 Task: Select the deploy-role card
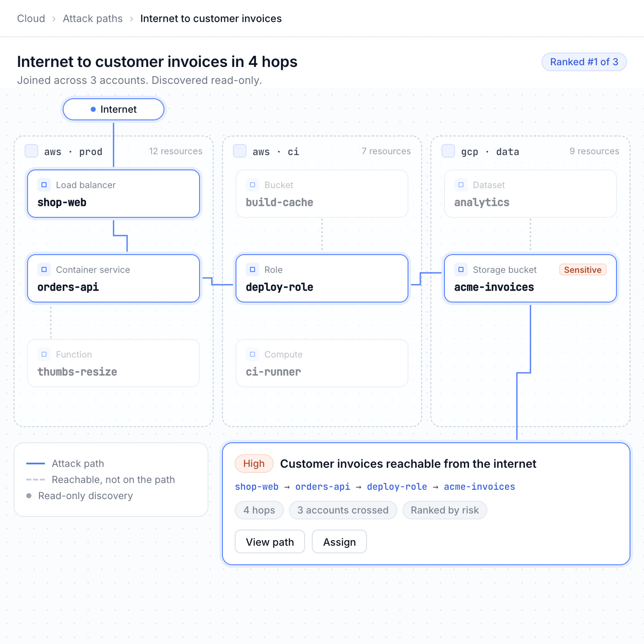[x=322, y=278]
